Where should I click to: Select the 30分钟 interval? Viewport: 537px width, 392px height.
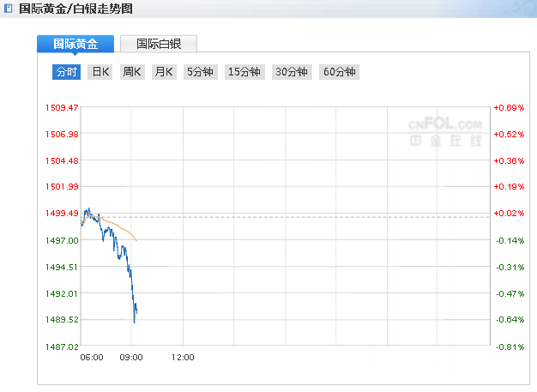pos(291,72)
